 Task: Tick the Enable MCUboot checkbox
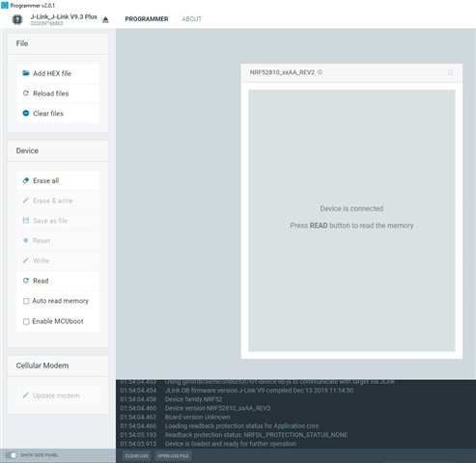coord(26,321)
